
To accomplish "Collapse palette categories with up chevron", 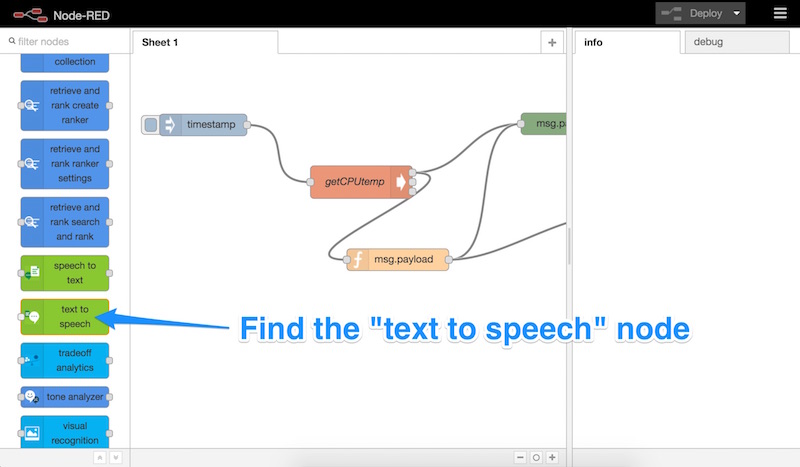I will (x=99, y=457).
